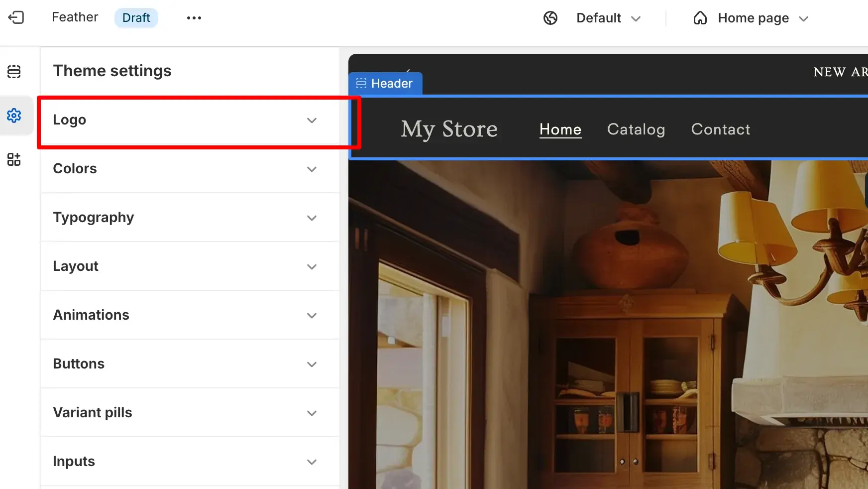Click the Catalog link in store preview

636,129
